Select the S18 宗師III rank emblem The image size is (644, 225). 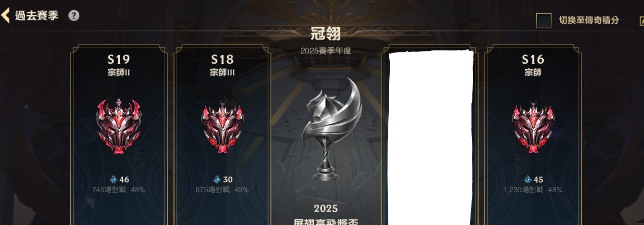[x=222, y=127]
